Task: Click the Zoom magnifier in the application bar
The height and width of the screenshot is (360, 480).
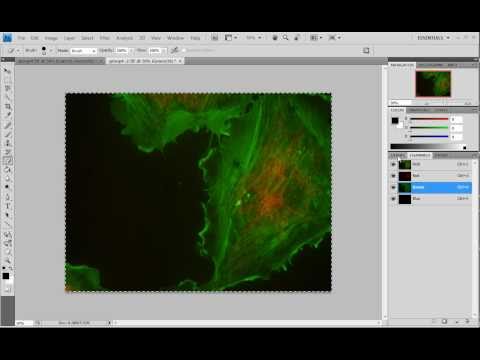Action: (x=286, y=38)
